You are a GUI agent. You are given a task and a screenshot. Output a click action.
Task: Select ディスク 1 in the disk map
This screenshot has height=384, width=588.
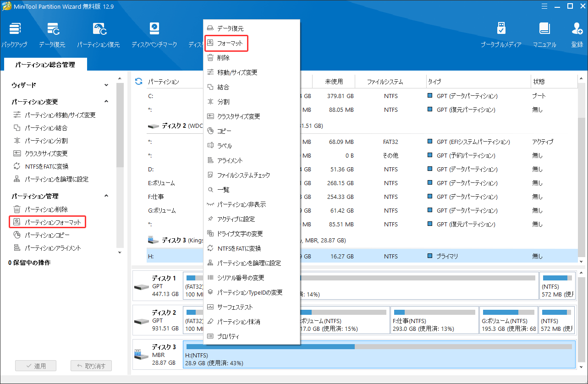click(x=157, y=286)
